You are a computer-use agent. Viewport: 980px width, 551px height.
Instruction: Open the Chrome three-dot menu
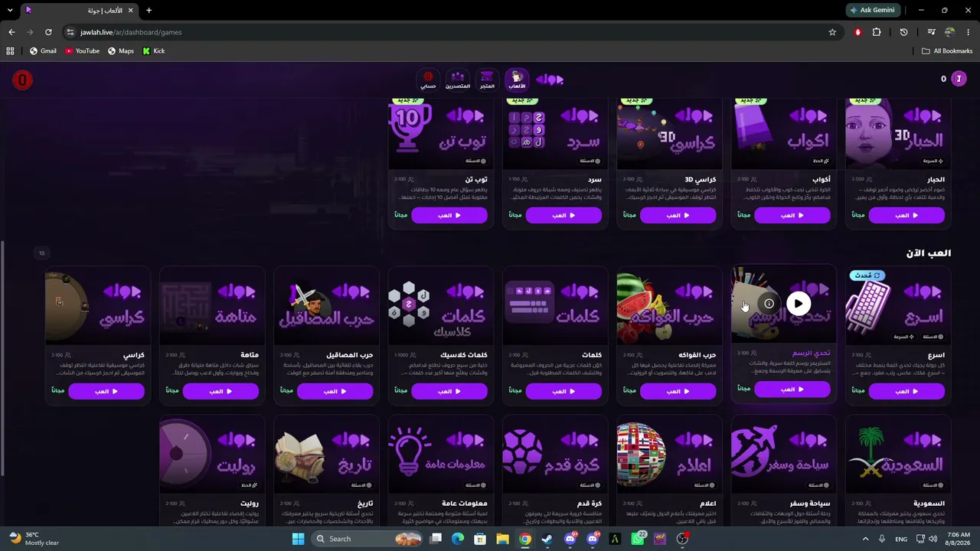coord(969,32)
